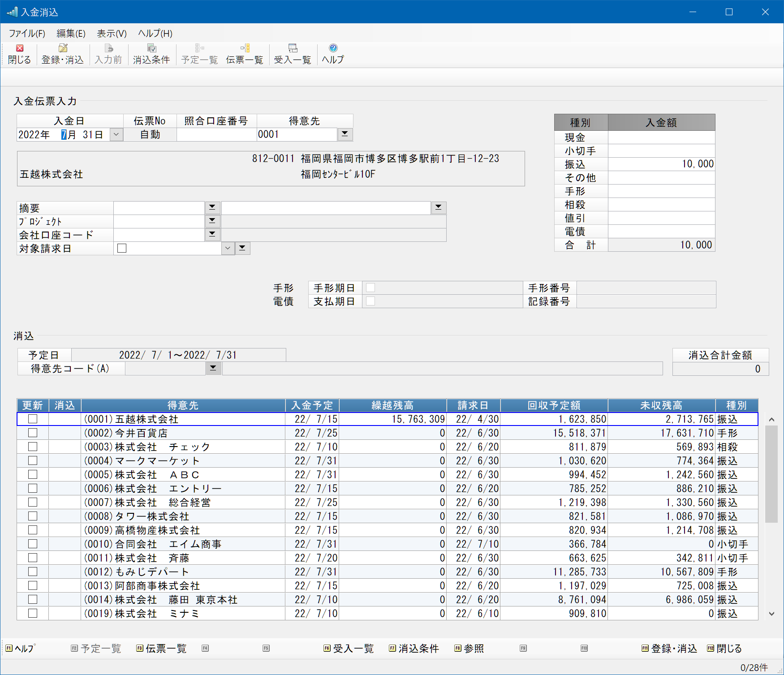Screen dimensions: 784x675
Task: Open the 表示(V) menu
Action: pos(112,34)
